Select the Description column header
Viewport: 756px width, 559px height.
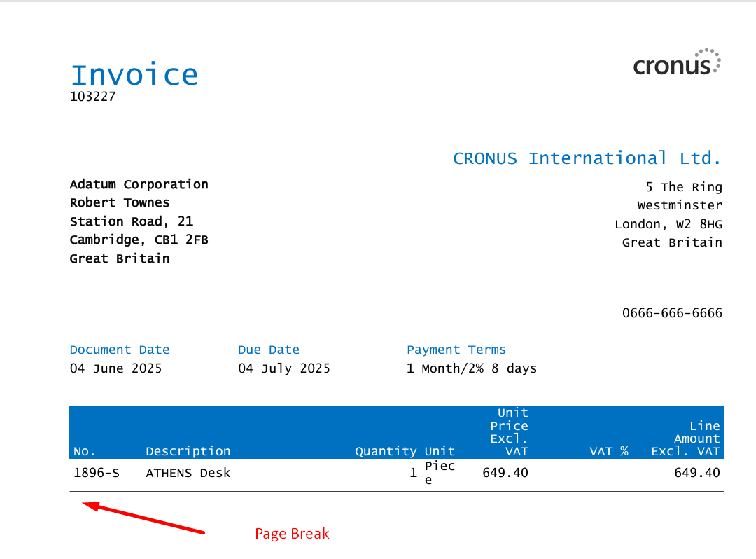(188, 451)
